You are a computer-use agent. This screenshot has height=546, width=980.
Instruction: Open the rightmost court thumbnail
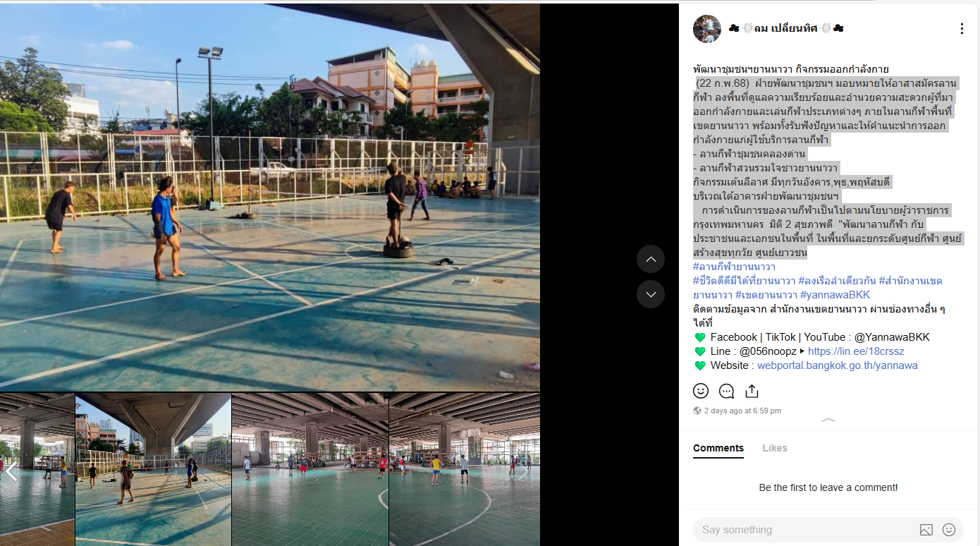pyautogui.click(x=464, y=469)
